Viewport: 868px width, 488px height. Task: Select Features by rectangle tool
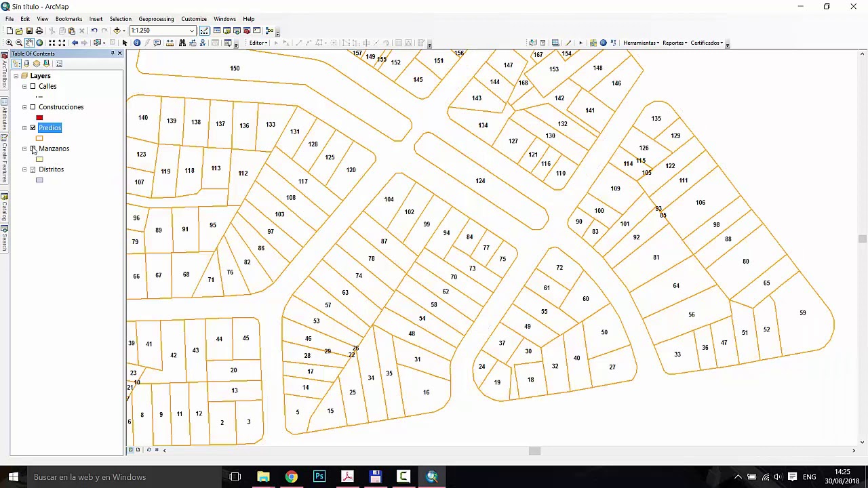[x=97, y=43]
